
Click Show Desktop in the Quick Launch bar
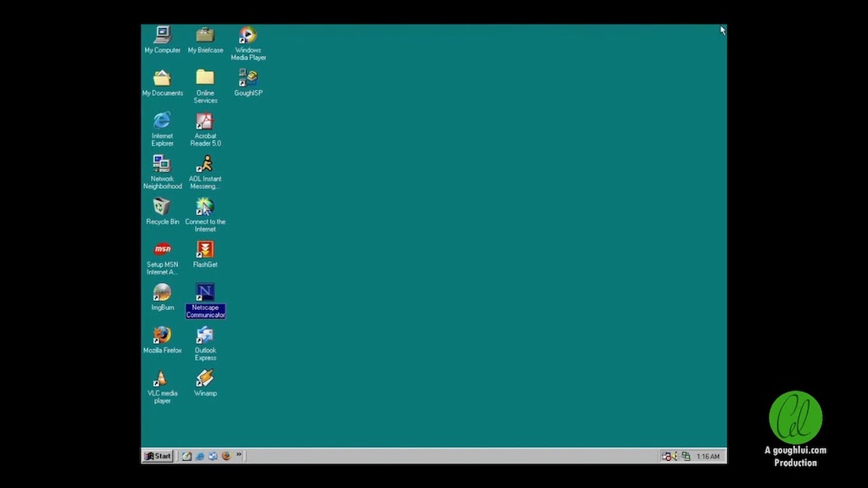(186, 456)
